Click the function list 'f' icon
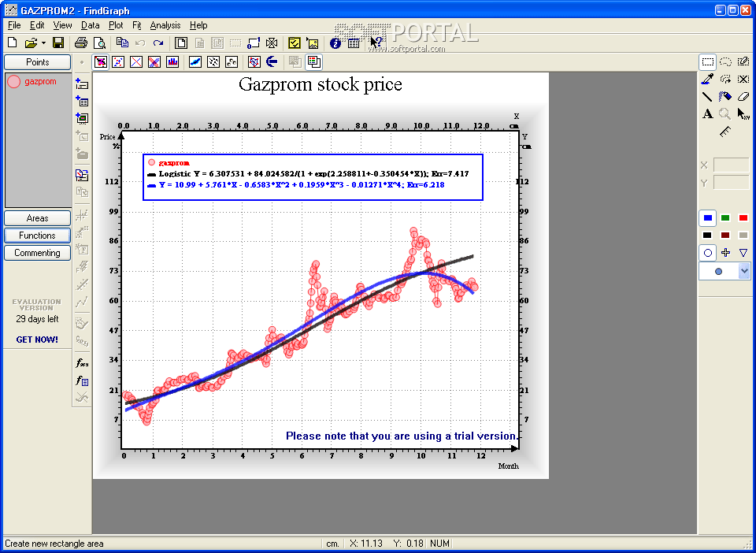This screenshot has height=553, width=756. pyautogui.click(x=82, y=381)
